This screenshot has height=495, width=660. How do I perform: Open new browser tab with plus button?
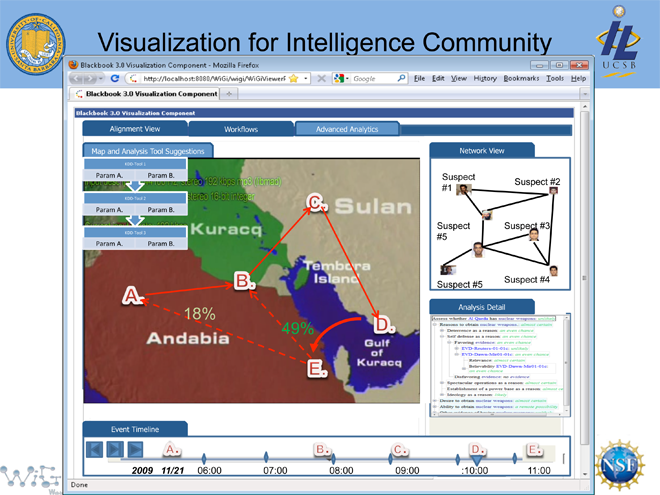pos(232,94)
